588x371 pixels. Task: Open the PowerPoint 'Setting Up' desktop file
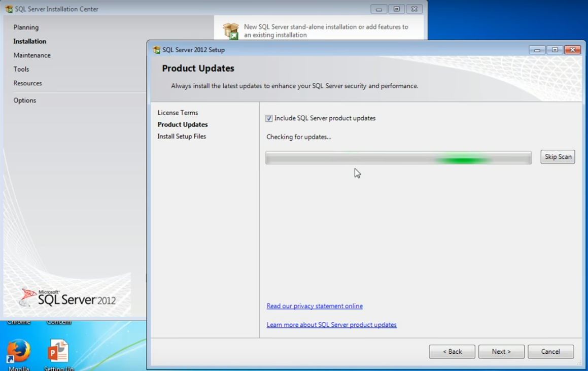[58, 354]
